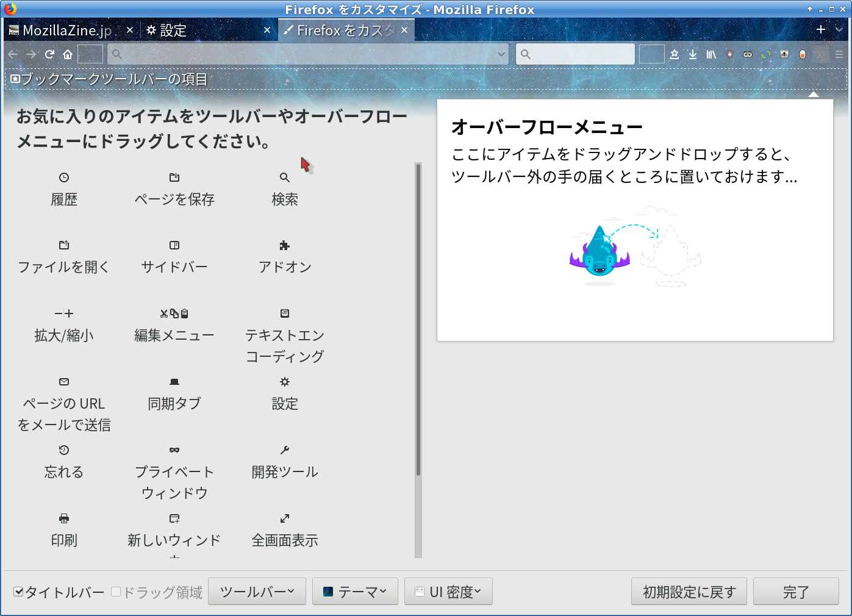
Task: Click the 完了 (Done) button
Action: tap(796, 592)
